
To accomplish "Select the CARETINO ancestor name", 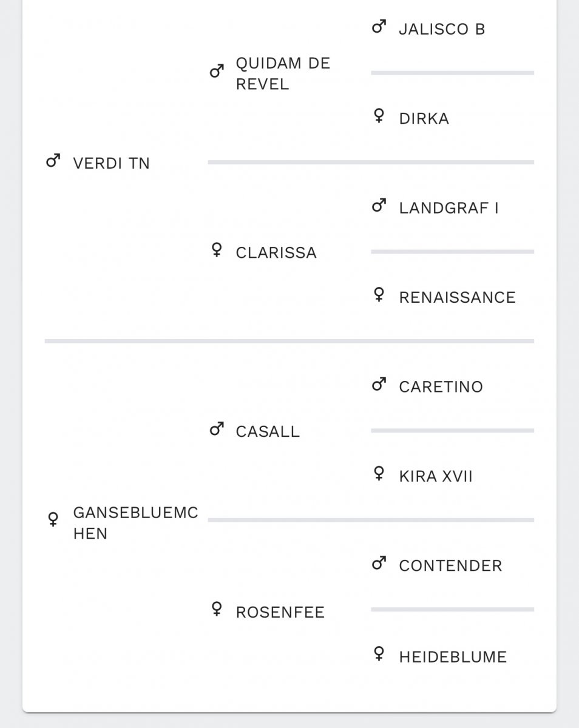I will tap(441, 386).
